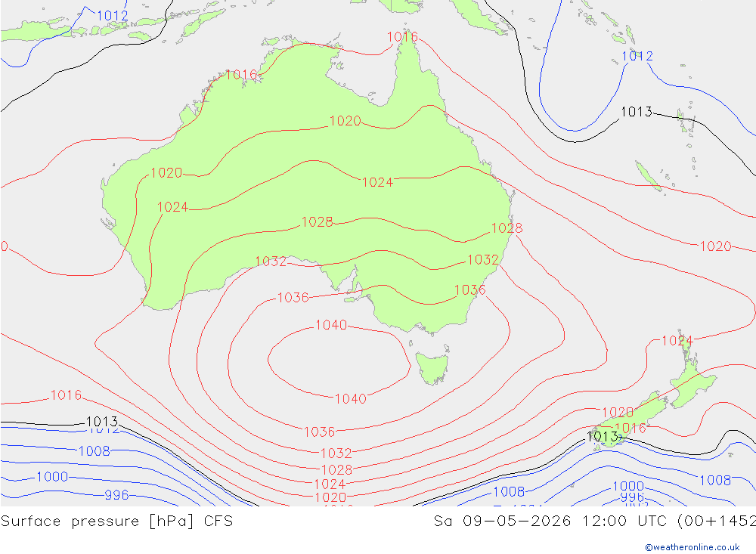Click the red 1016 label southwest of Australia
The height and width of the screenshot is (554, 756).
pyautogui.click(x=67, y=395)
